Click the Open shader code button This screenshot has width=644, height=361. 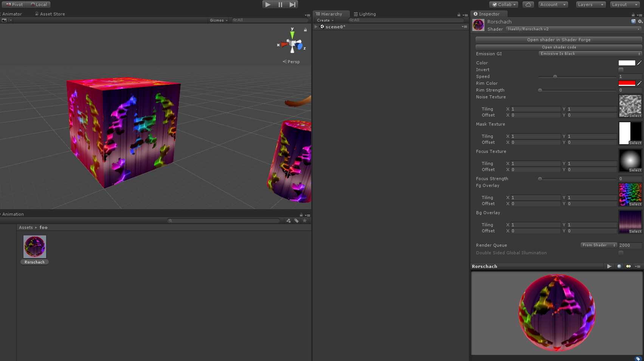pos(559,47)
